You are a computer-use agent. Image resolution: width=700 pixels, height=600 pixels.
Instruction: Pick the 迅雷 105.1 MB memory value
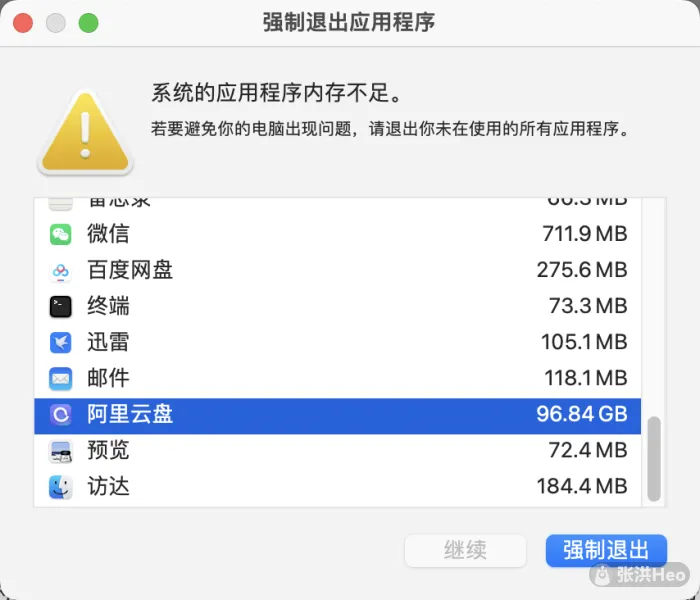[x=584, y=342]
